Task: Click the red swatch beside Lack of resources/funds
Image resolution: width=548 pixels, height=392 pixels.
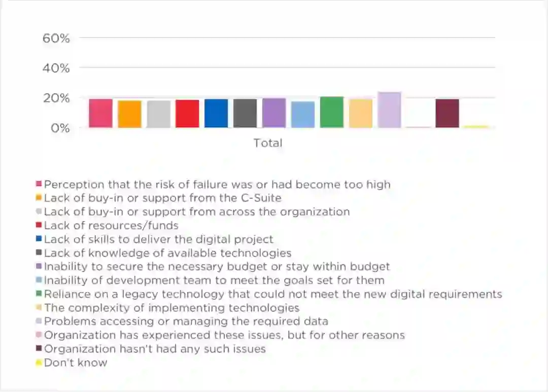Action: click(x=39, y=225)
